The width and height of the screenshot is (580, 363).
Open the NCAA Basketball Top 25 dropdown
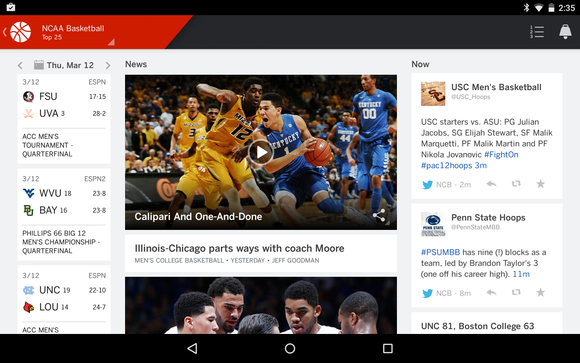point(78,33)
